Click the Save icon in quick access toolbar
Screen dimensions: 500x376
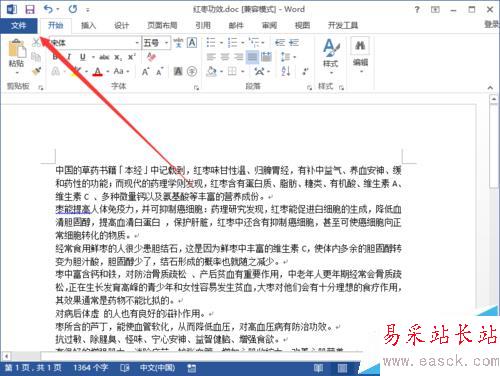click(x=30, y=9)
